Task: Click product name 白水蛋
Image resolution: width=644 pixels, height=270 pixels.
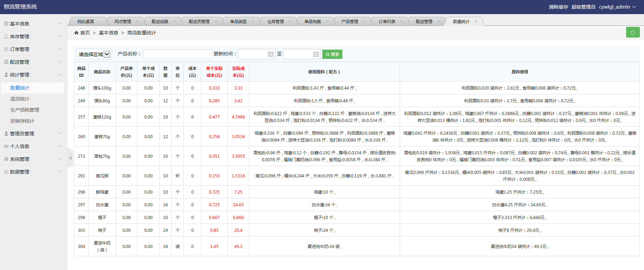Action: pos(102,205)
